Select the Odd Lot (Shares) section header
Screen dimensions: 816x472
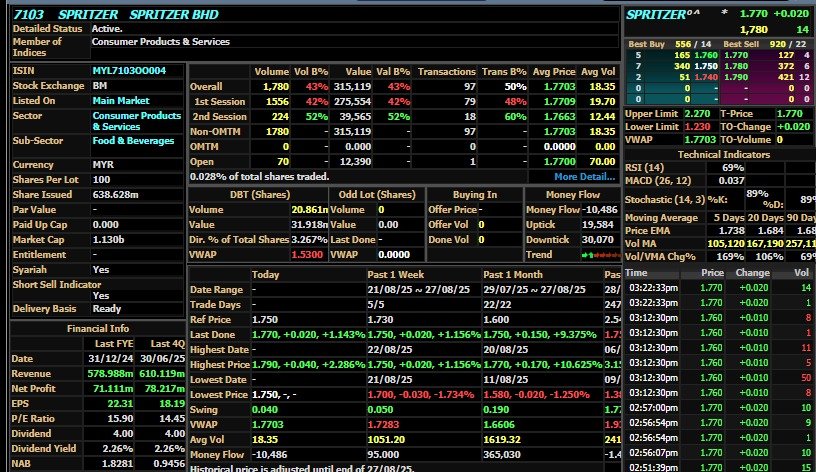coord(377,195)
